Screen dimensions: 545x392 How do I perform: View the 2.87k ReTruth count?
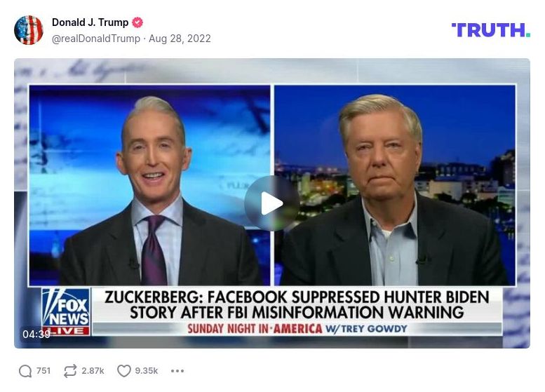tap(93, 371)
